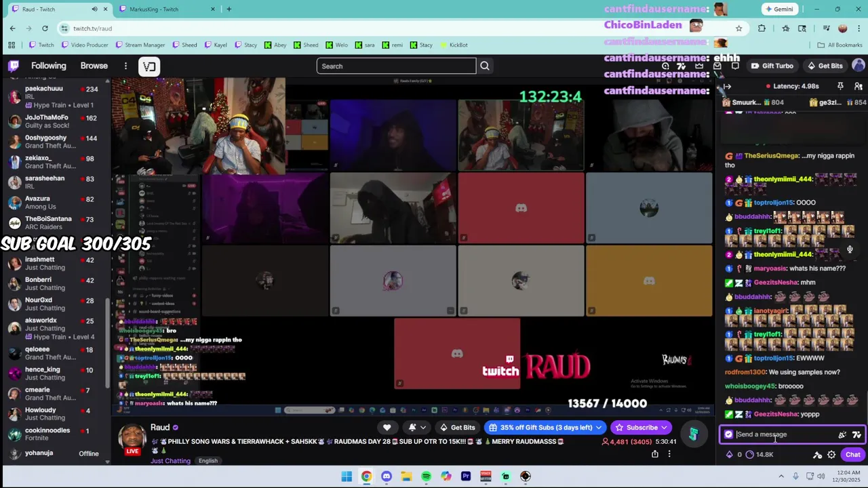Open JoJoThaMoFo channel in sidebar

coord(54,121)
